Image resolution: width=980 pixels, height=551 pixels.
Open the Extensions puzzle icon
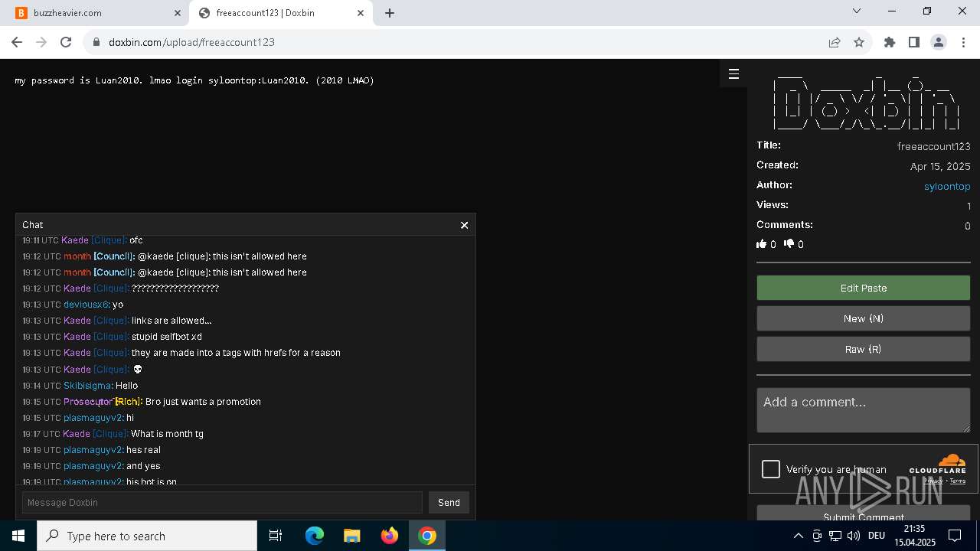890,42
